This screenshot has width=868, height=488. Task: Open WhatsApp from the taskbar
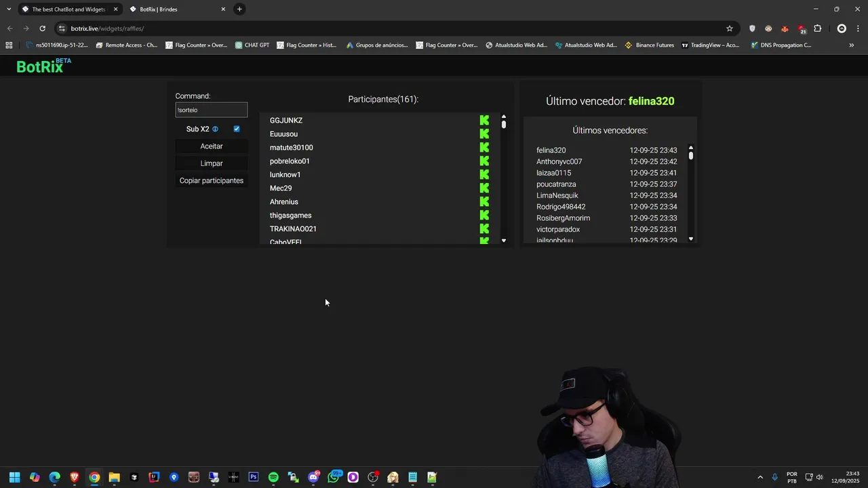point(333,477)
